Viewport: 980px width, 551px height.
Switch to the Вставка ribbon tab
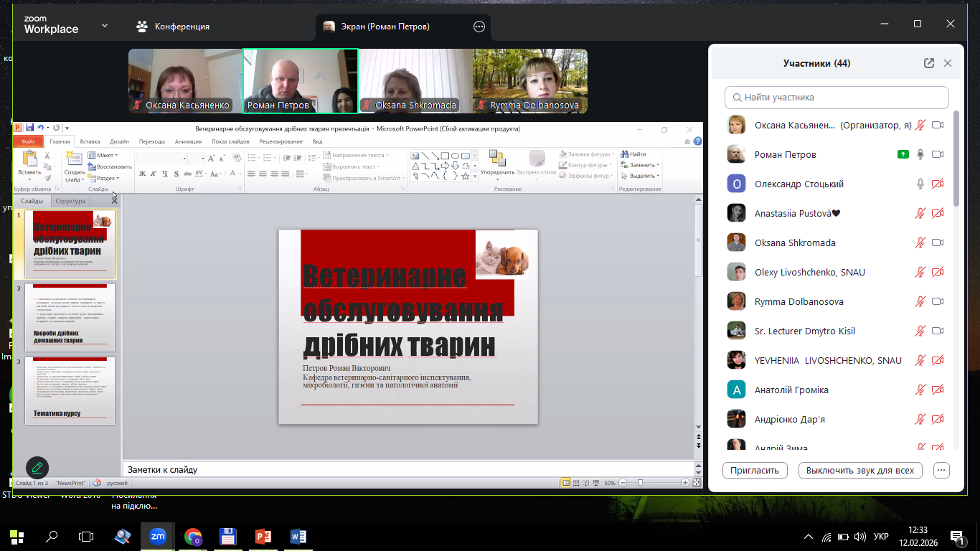point(90,141)
